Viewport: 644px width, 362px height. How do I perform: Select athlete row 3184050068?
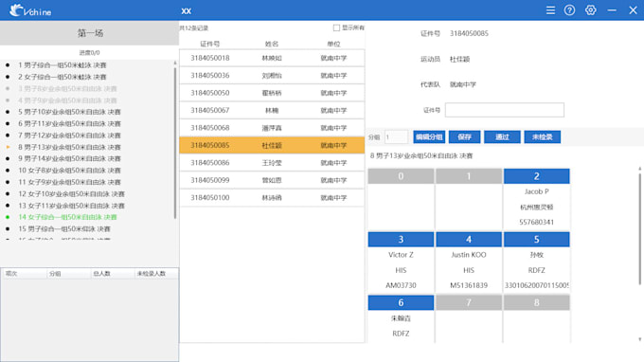272,128
